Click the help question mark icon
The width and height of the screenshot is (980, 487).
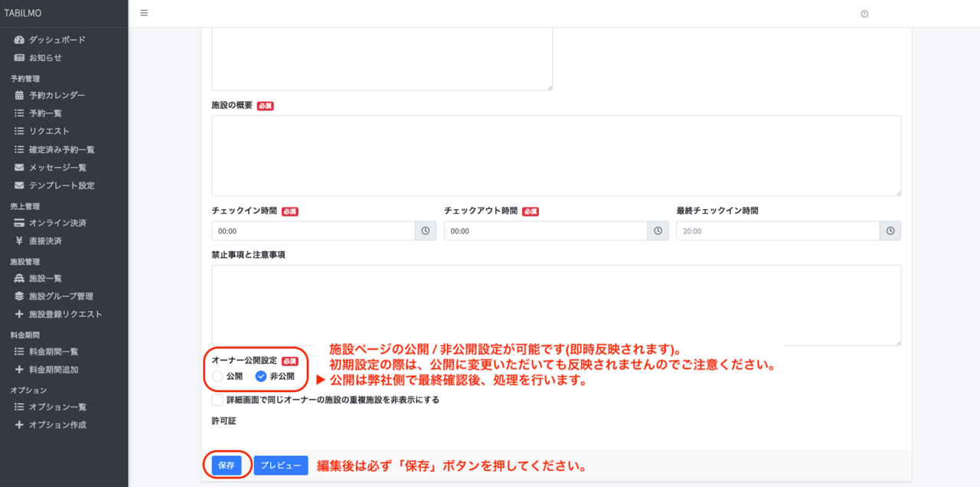click(864, 14)
